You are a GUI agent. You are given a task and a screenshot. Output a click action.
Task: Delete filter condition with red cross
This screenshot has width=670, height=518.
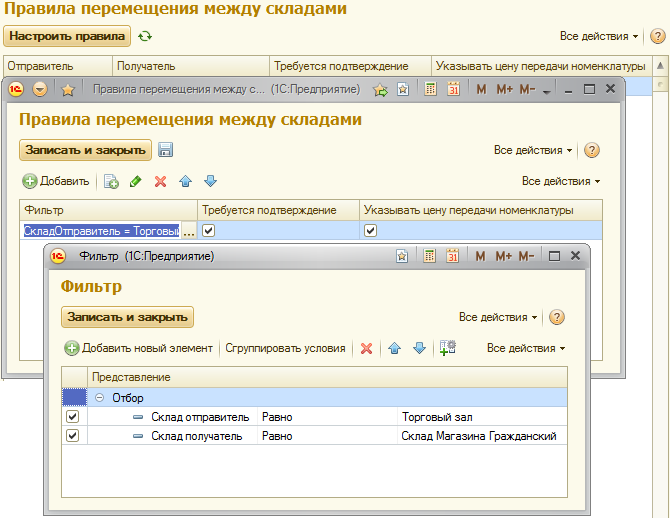[367, 348]
